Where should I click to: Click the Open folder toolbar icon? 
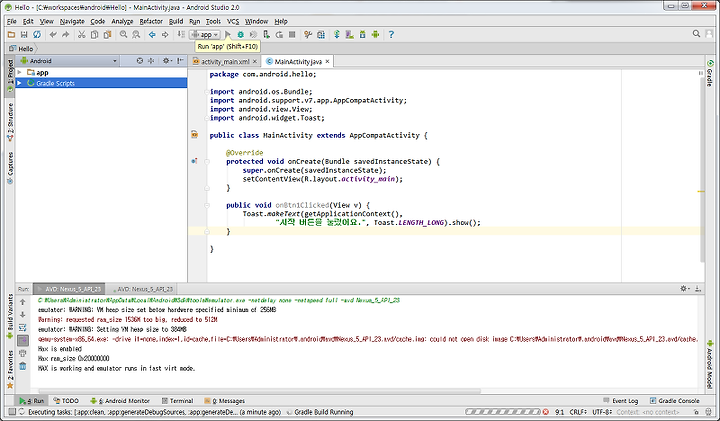(11, 34)
